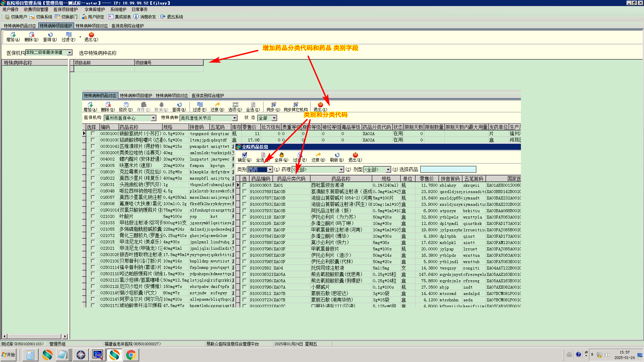Open the 字典库维护 menu
This screenshot has height=362, width=644.
click(x=95, y=9)
